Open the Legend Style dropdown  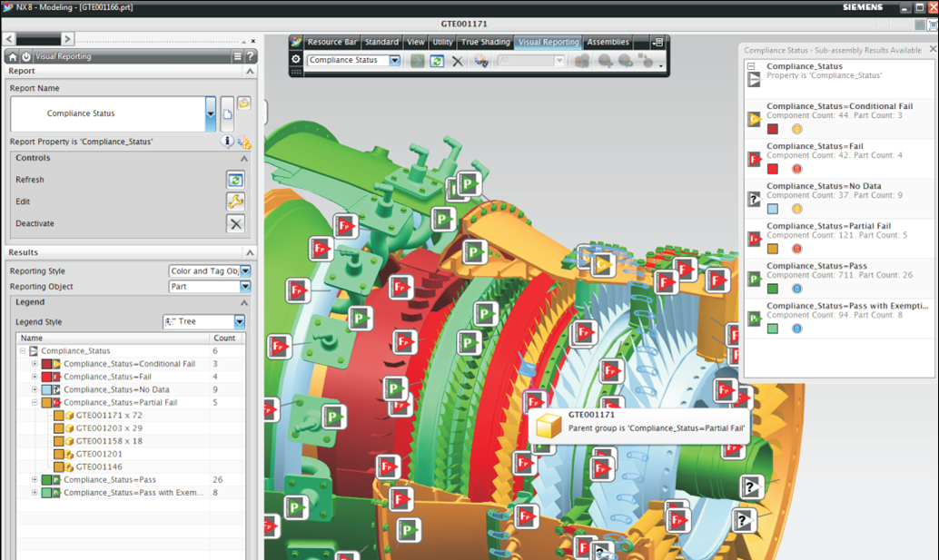[x=239, y=322]
